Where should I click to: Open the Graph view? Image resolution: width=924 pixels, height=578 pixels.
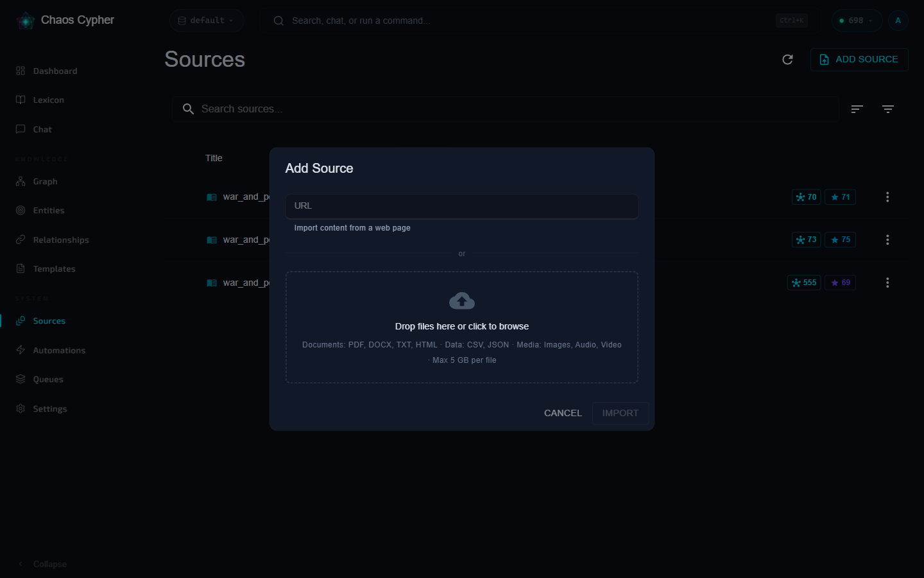[x=45, y=181]
